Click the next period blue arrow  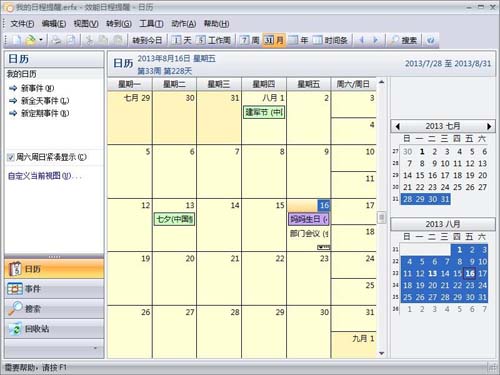[x=376, y=40]
